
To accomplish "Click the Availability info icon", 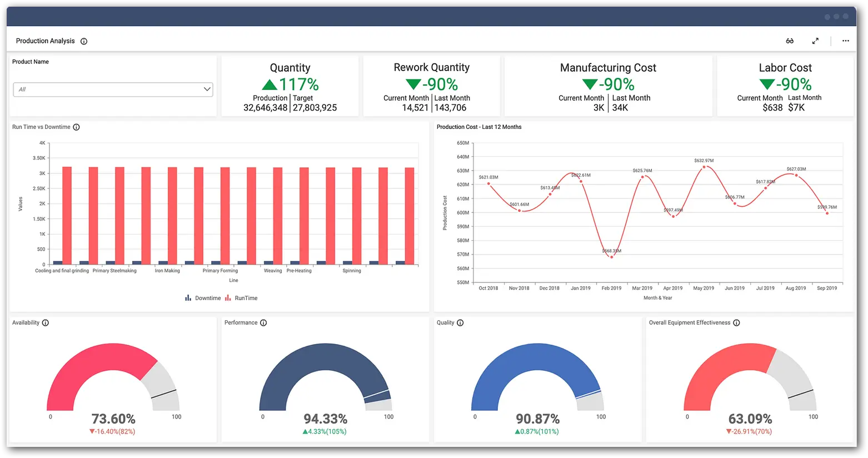I will coord(46,323).
